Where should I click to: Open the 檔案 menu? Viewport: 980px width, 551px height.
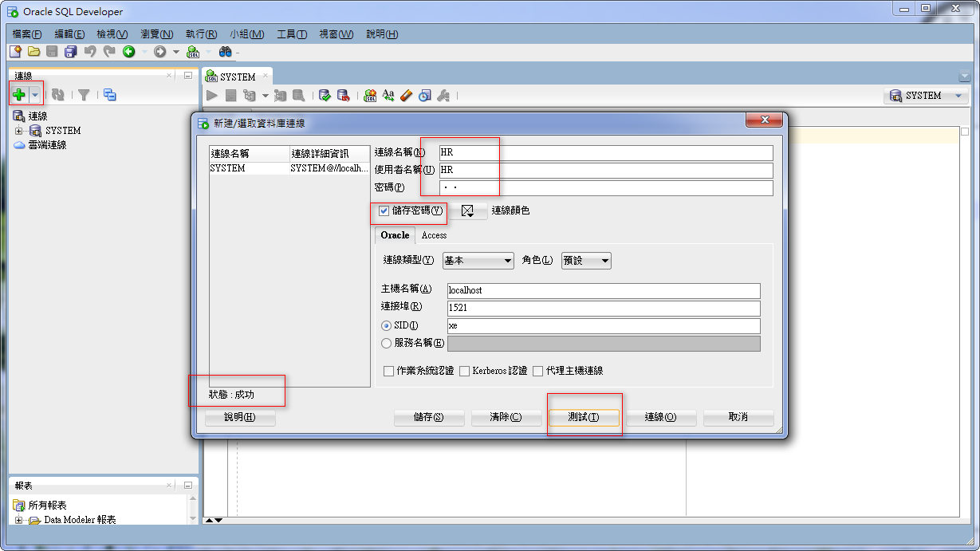(x=27, y=34)
